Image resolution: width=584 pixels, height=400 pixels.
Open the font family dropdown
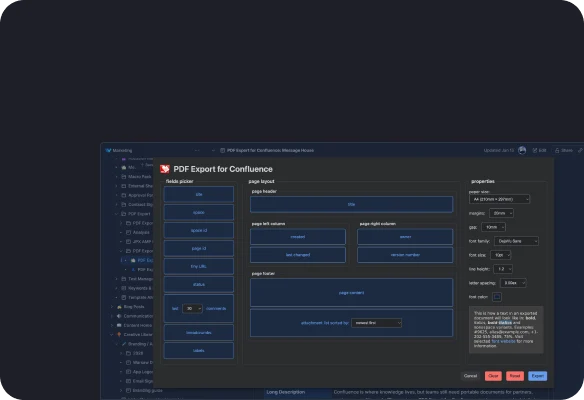tap(516, 241)
